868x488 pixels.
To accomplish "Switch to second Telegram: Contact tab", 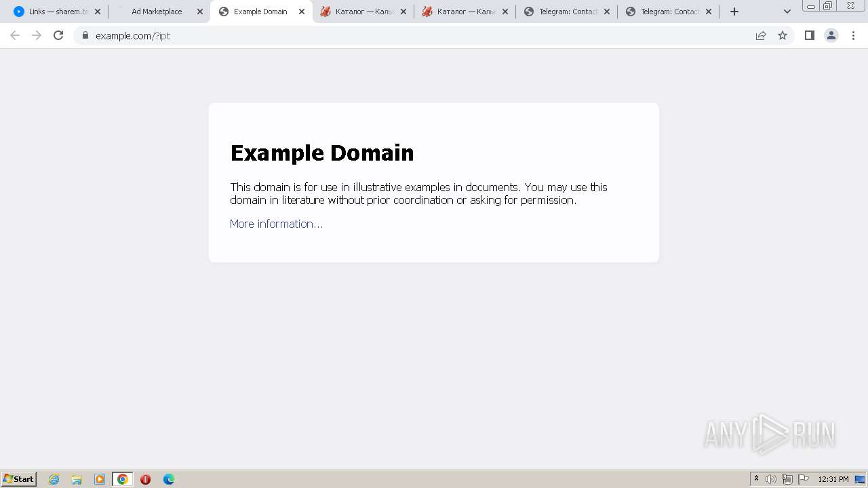I will pyautogui.click(x=668, y=12).
